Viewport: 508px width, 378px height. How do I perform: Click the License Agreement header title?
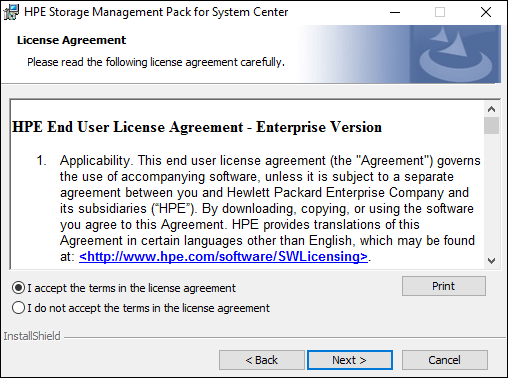point(71,40)
